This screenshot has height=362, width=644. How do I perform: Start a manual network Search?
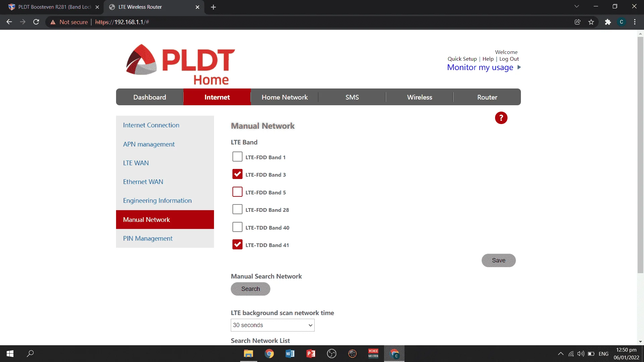[x=251, y=289]
